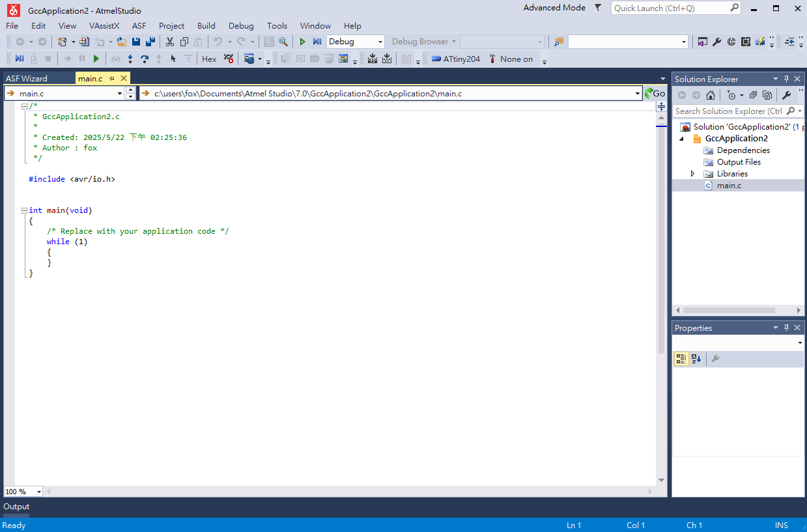Click Start Debugging and Break icon in top toolbar
Viewport: 807px width, 532px height.
317,42
